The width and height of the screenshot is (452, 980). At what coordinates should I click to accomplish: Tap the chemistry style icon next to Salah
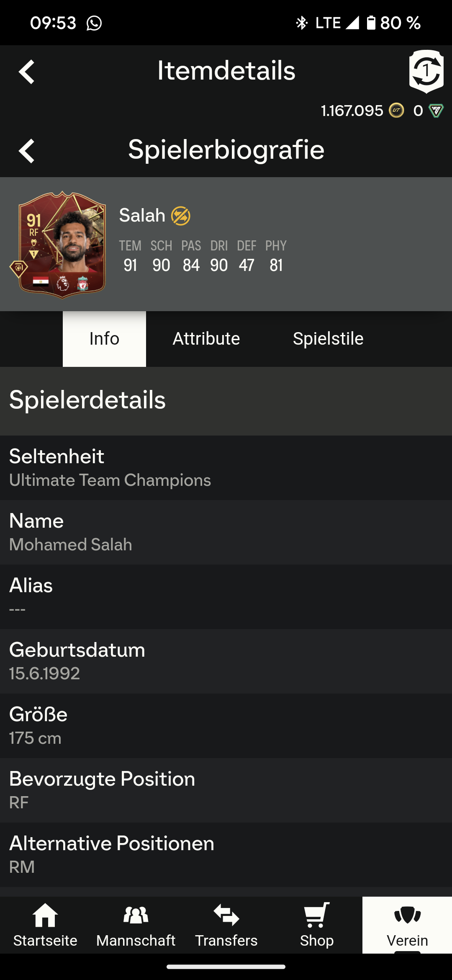coord(181,216)
